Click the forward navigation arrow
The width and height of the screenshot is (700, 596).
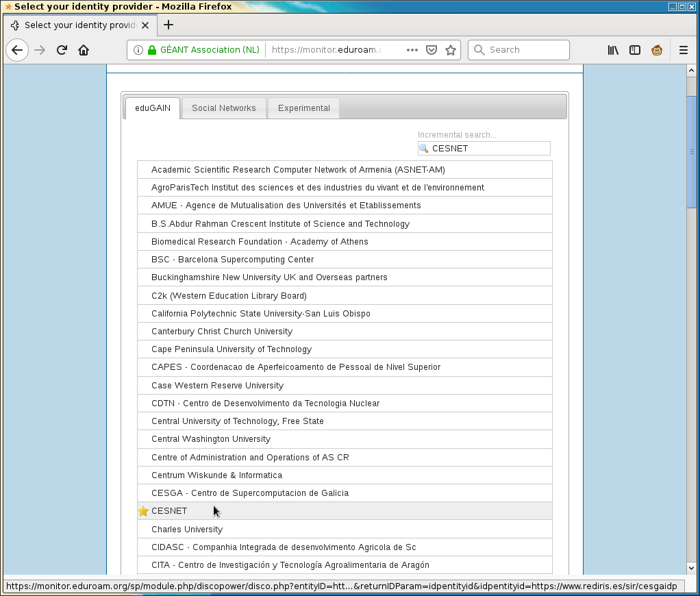tap(40, 50)
